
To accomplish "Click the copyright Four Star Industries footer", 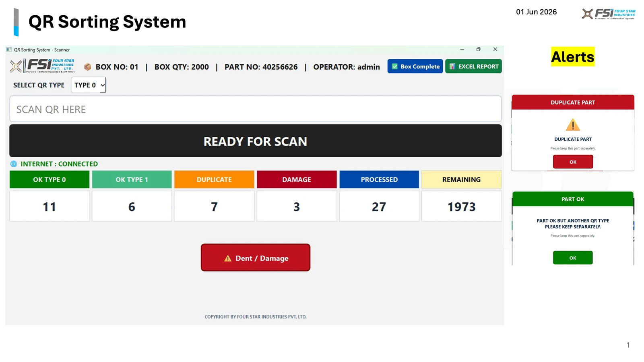I will pyautogui.click(x=256, y=317).
